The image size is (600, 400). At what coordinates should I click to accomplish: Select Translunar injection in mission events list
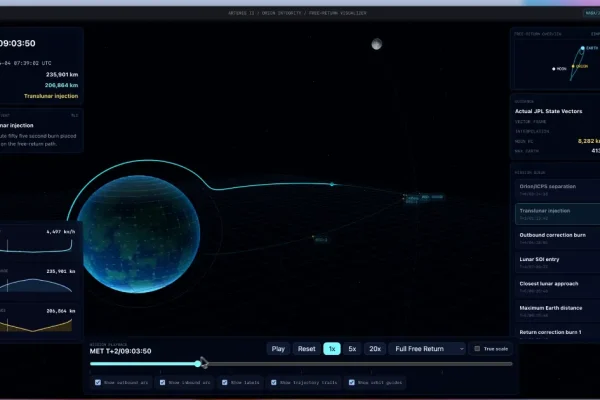click(x=557, y=213)
